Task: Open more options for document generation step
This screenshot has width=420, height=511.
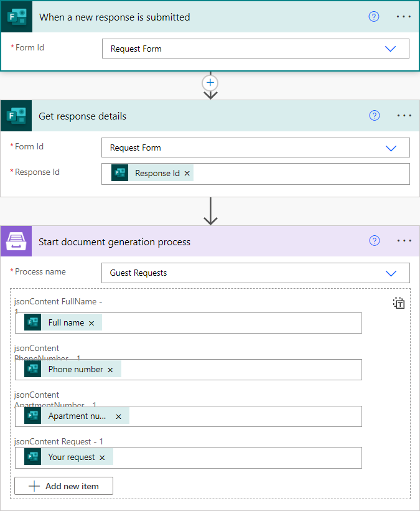Action: tap(404, 240)
